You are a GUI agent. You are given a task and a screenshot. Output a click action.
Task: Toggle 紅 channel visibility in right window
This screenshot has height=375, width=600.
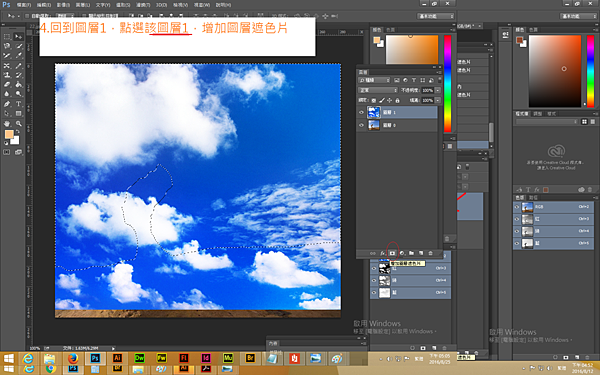[517, 219]
